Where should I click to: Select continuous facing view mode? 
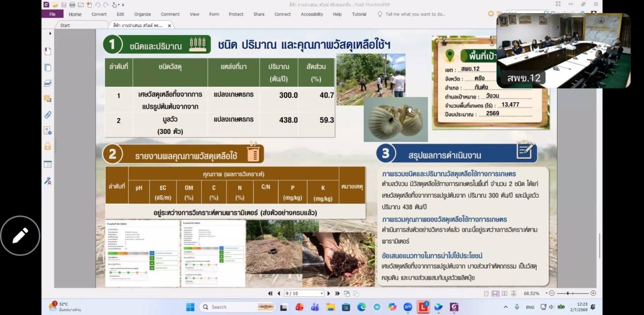[513, 293]
